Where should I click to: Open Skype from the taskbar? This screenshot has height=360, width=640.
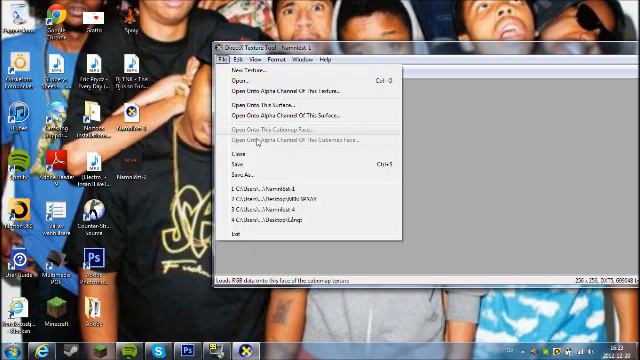pos(159,351)
